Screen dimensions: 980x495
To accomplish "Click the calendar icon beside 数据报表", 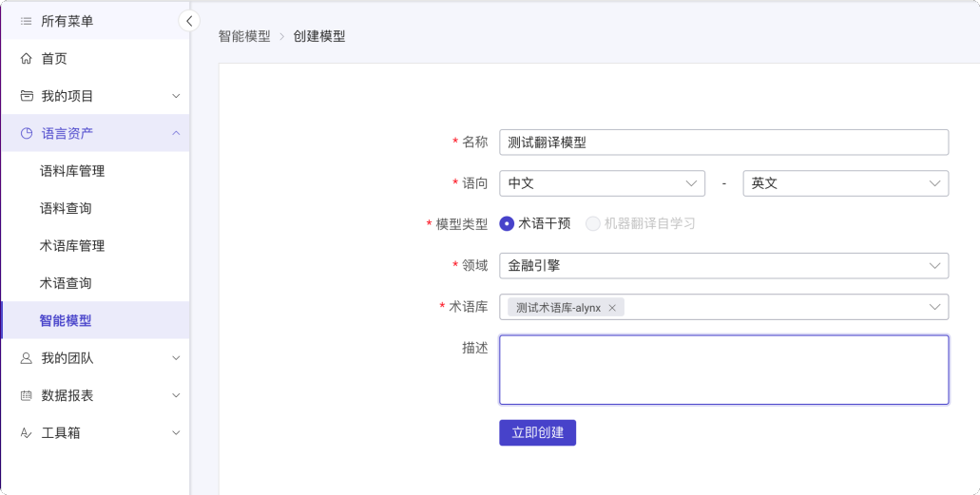I will click(x=27, y=395).
